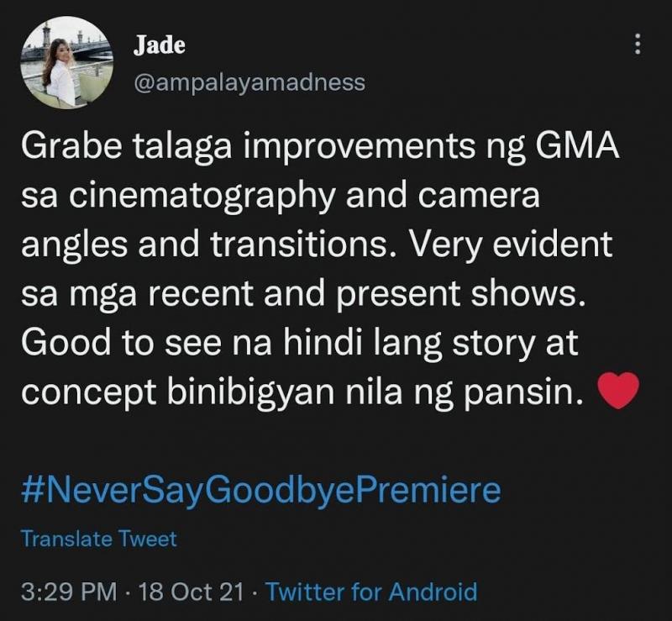The image size is (672, 621).
Task: Click the phrase "Good to see" in the tweet
Action: click(121, 343)
